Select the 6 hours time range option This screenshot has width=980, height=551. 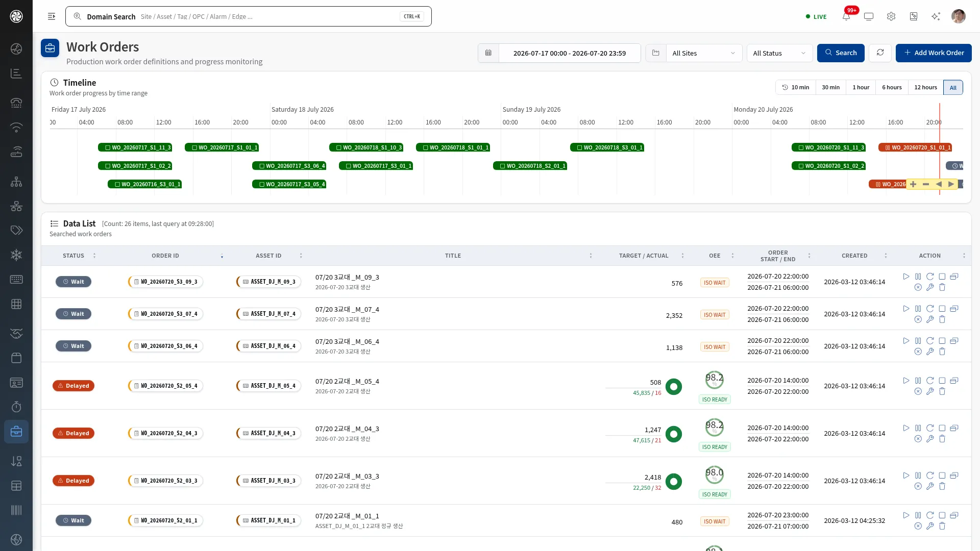tap(892, 87)
